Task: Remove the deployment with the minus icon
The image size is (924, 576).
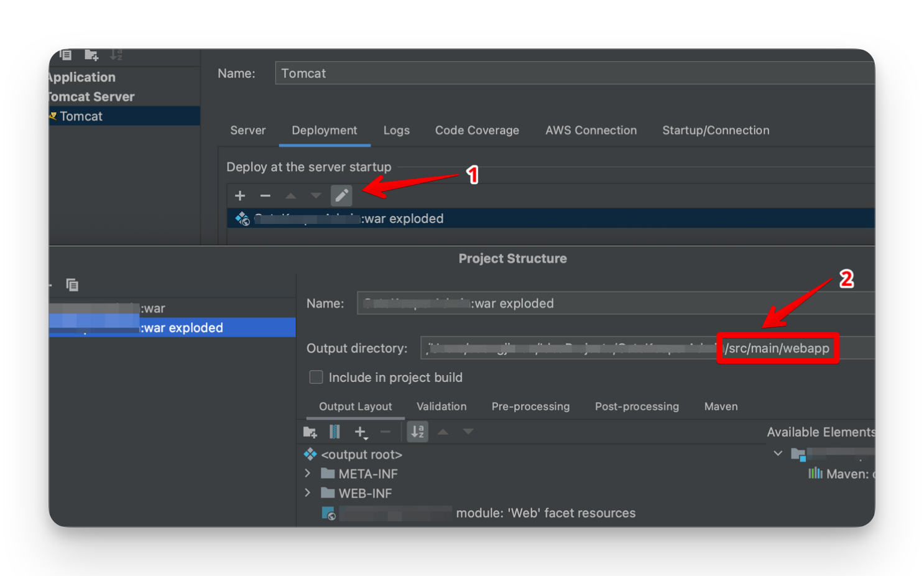Action: 266,196
